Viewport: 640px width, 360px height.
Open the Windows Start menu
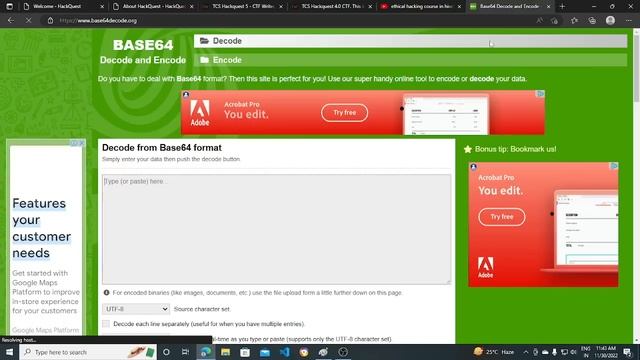pos(9,352)
